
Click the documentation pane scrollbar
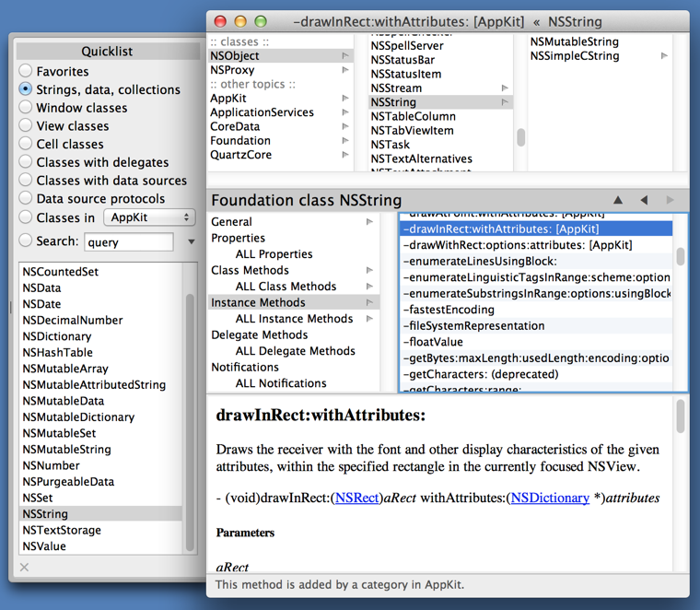coord(681,416)
